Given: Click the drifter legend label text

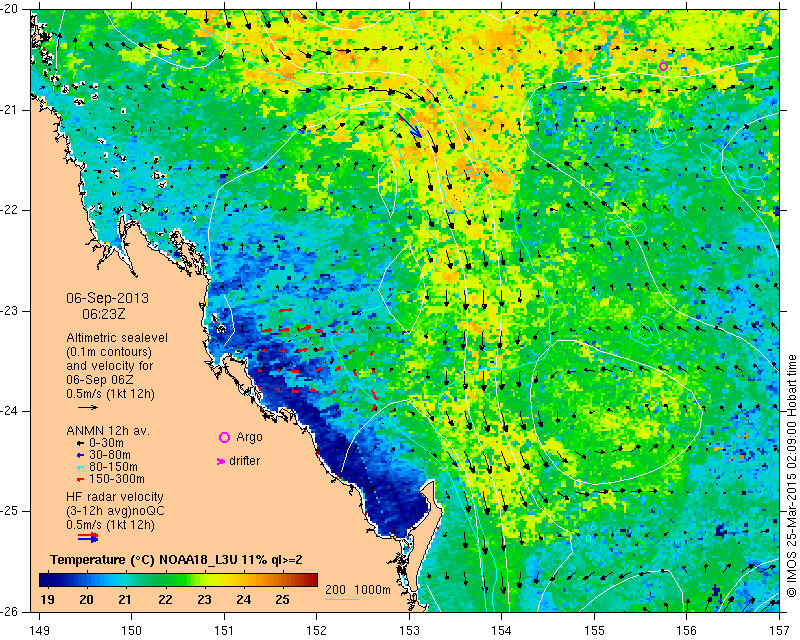Looking at the screenshot, I should 244,461.
